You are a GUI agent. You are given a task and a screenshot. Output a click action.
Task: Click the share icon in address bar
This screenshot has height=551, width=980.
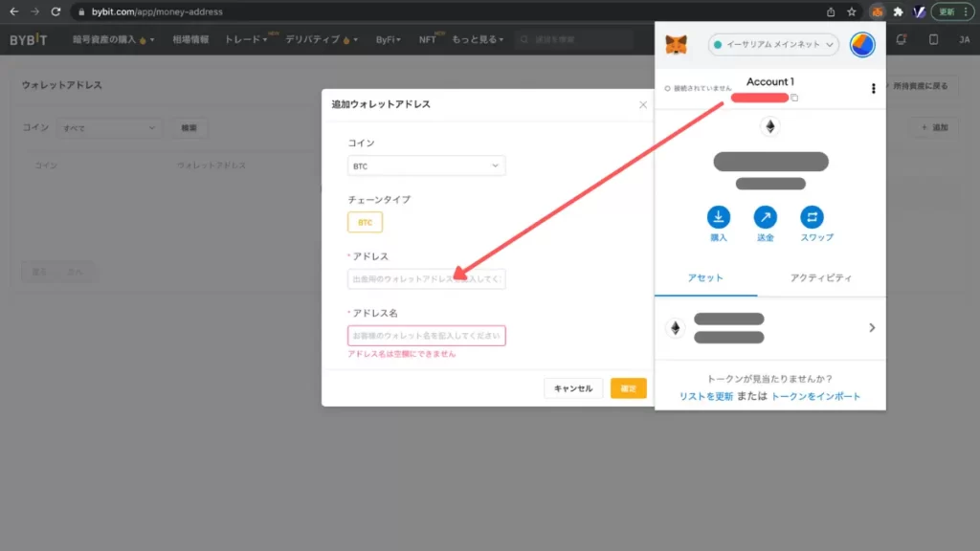tap(831, 11)
